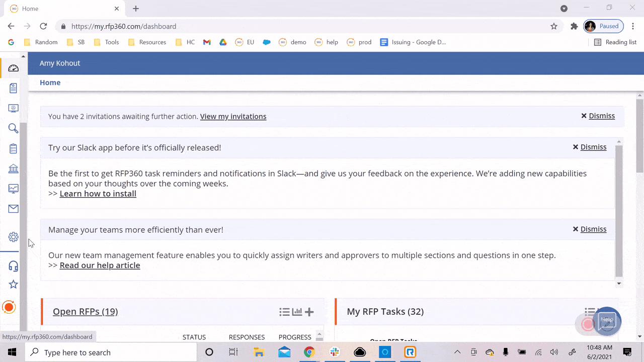
Task: Click the main page scrollbar down arrow
Action: (x=640, y=336)
